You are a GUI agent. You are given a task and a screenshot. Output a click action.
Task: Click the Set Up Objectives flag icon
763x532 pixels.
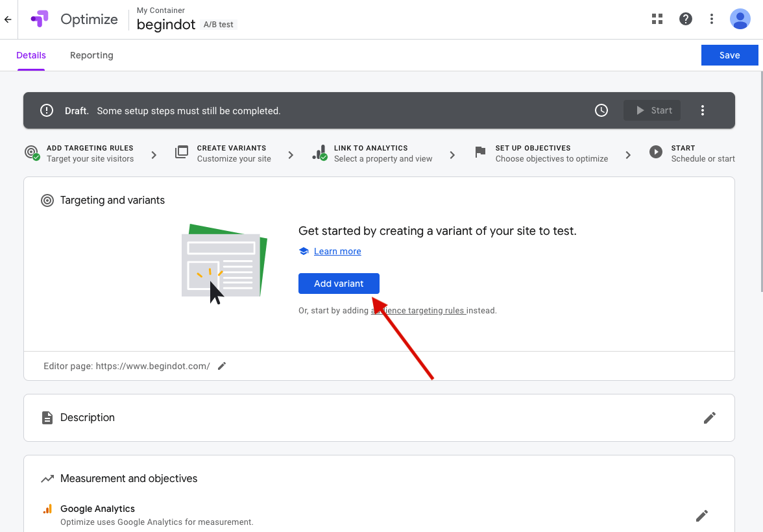[x=480, y=152]
